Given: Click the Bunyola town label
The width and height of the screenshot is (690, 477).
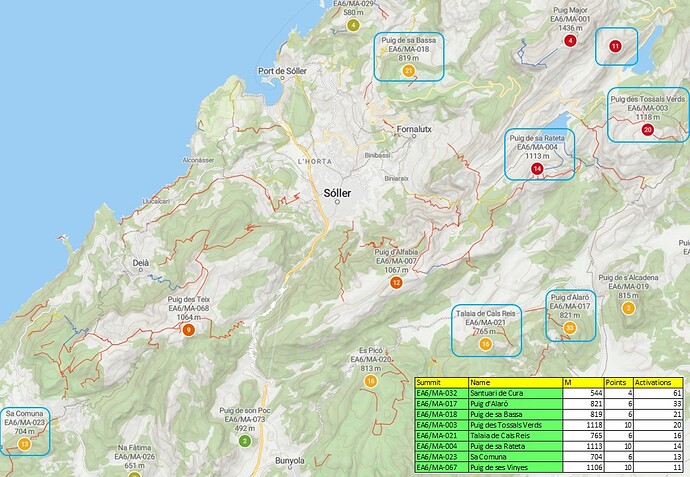Looking at the screenshot, I should [290, 461].
